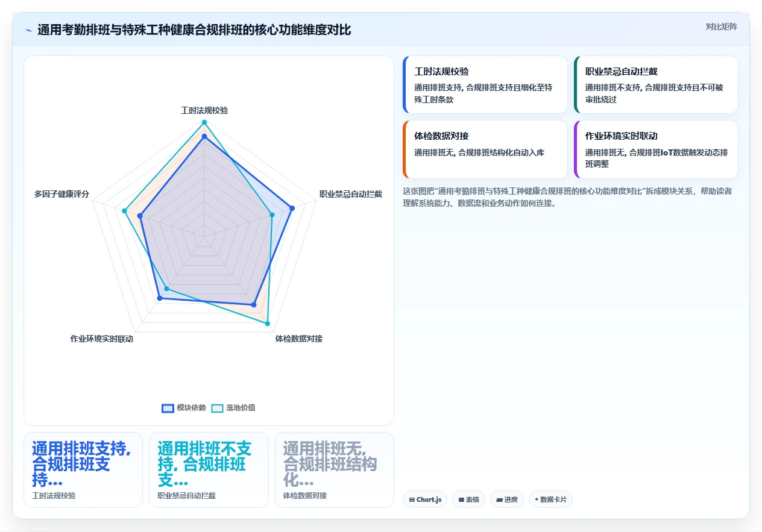Click the icon inside the 表格 chip
This screenshot has height=532, width=762.
pos(461,500)
